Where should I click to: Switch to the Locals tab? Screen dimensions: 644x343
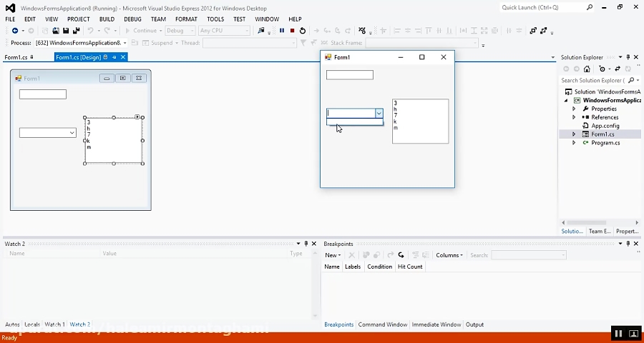tap(32, 324)
